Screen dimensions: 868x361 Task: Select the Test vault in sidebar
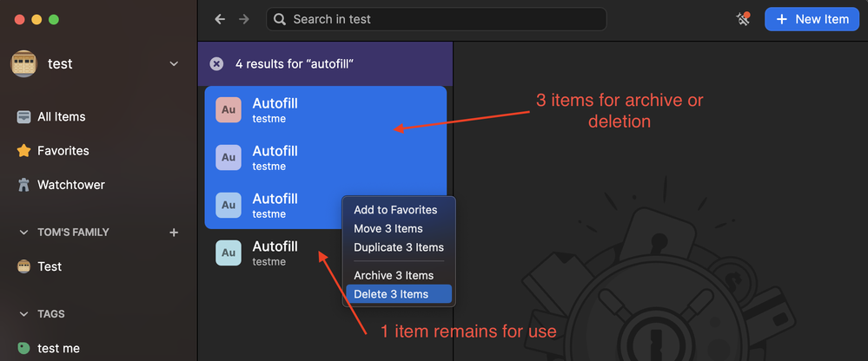point(50,266)
